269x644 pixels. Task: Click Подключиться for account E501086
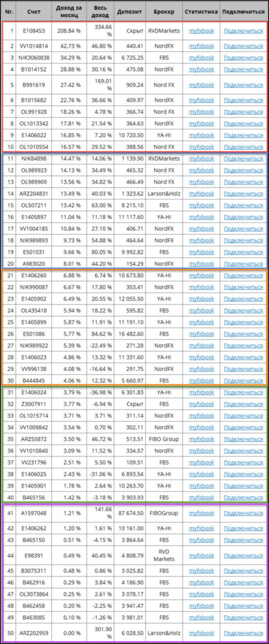(243, 334)
